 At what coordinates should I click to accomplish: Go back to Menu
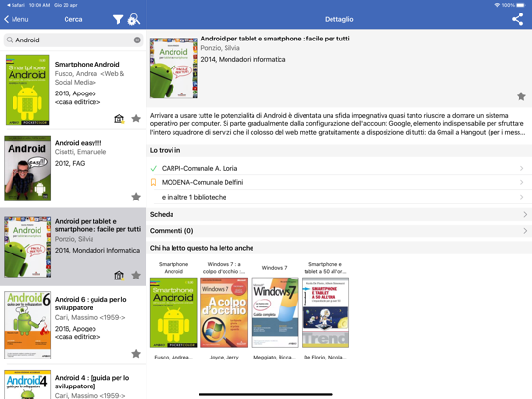[16, 19]
